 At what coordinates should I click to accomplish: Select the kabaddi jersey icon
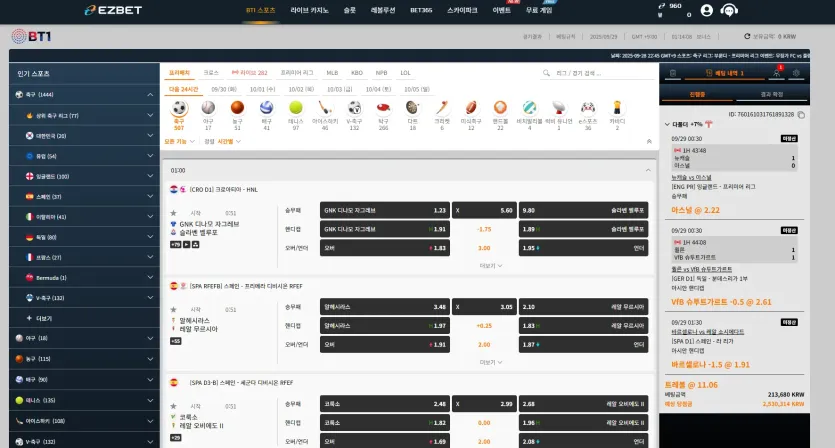pos(617,108)
